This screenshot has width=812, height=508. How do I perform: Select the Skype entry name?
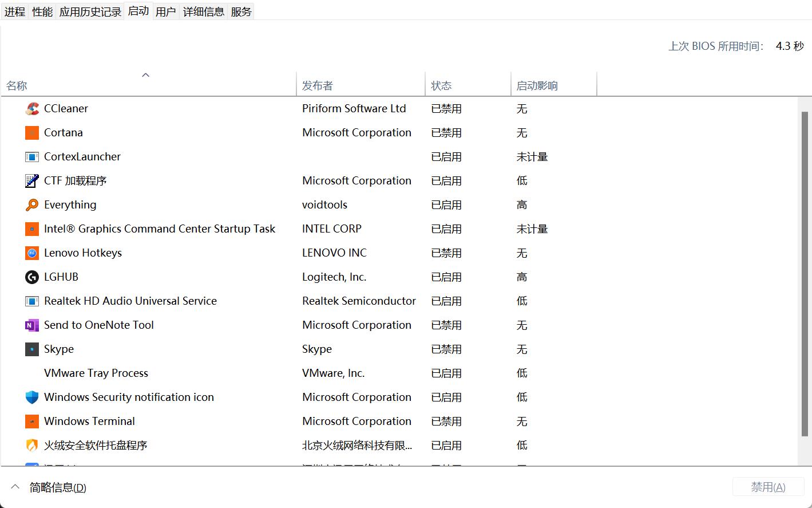click(59, 349)
